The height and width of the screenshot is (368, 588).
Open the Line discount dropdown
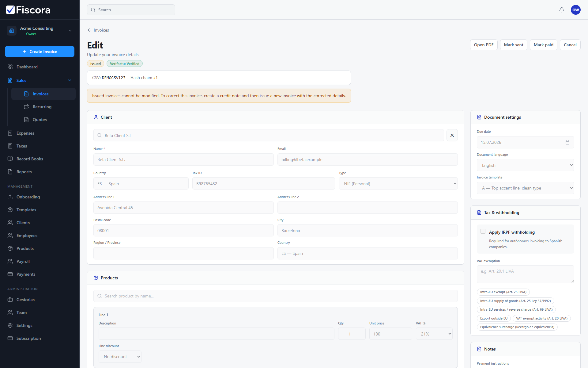120,357
